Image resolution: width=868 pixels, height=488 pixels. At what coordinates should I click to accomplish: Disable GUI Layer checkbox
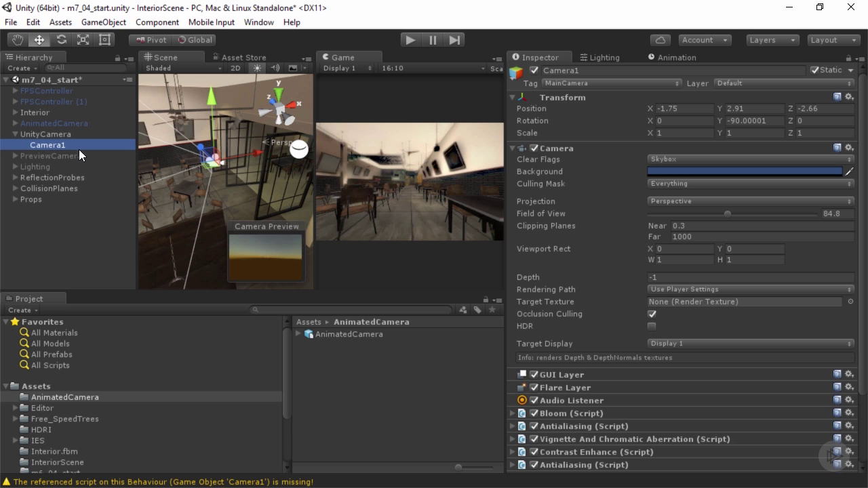click(x=534, y=375)
